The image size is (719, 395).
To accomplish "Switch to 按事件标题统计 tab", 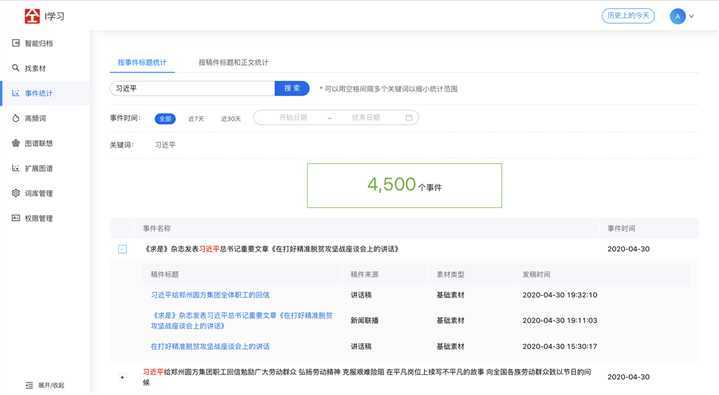I will point(142,62).
